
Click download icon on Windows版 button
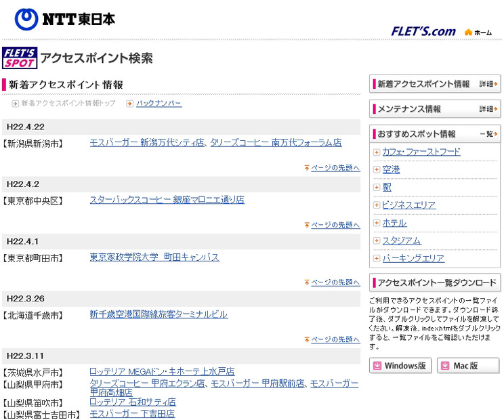(377, 366)
